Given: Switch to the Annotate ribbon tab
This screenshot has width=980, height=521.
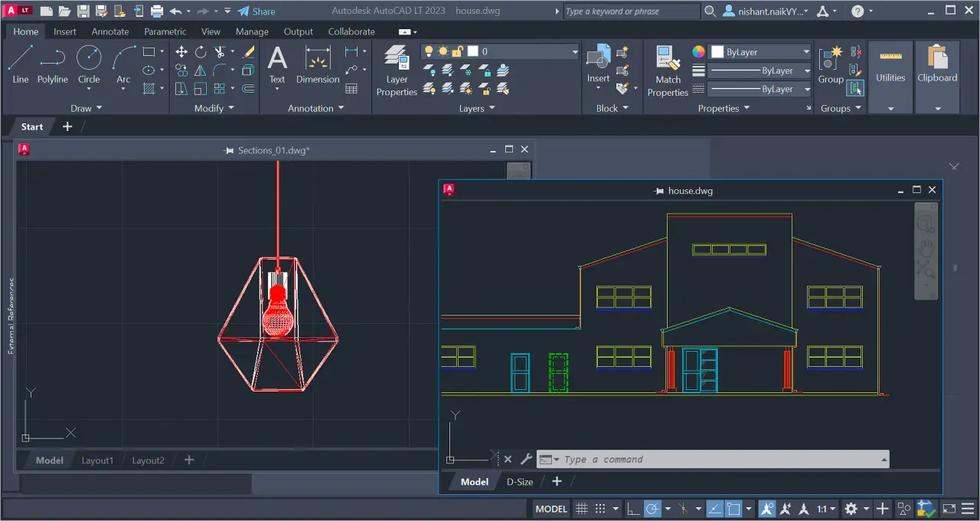Looking at the screenshot, I should tap(110, 31).
